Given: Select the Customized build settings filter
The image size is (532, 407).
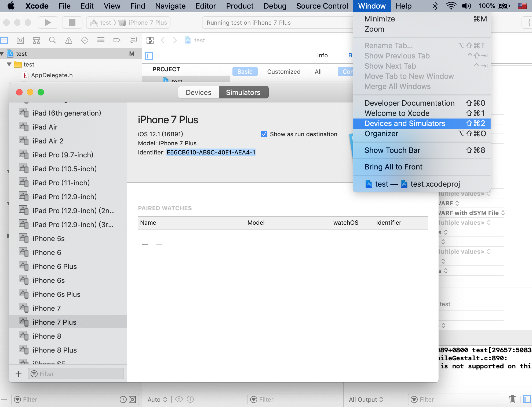Looking at the screenshot, I should [284, 72].
